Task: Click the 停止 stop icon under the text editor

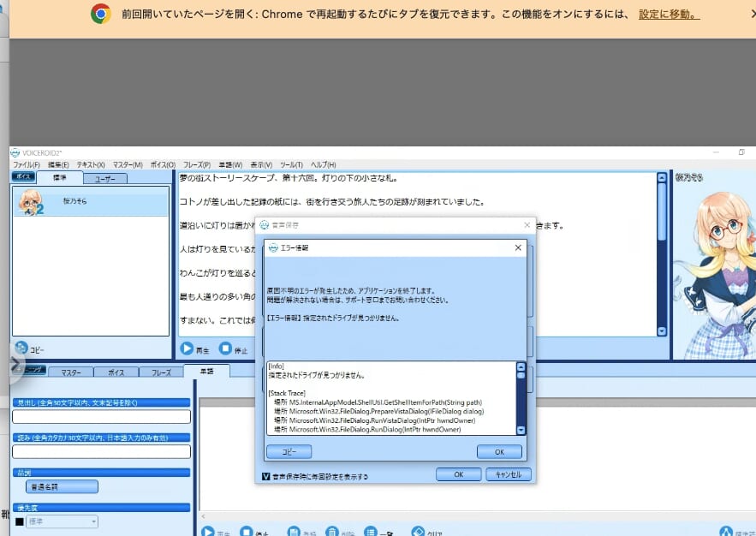Action: coord(225,348)
